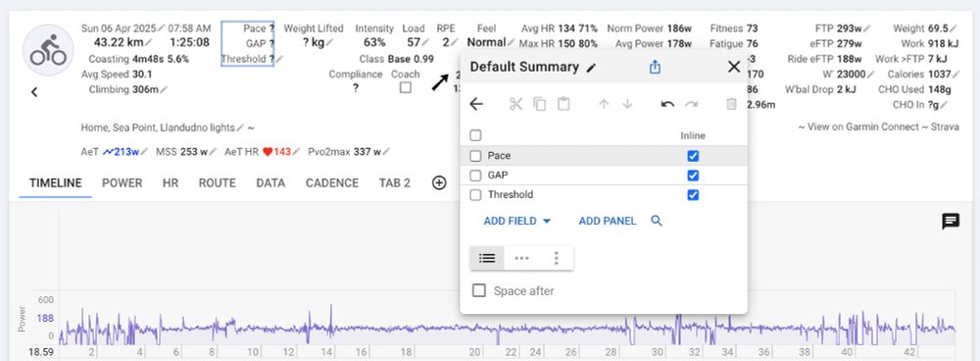Image resolution: width=980 pixels, height=361 pixels.
Task: Click the undo icon in the dialog toolbar
Action: [x=667, y=104]
